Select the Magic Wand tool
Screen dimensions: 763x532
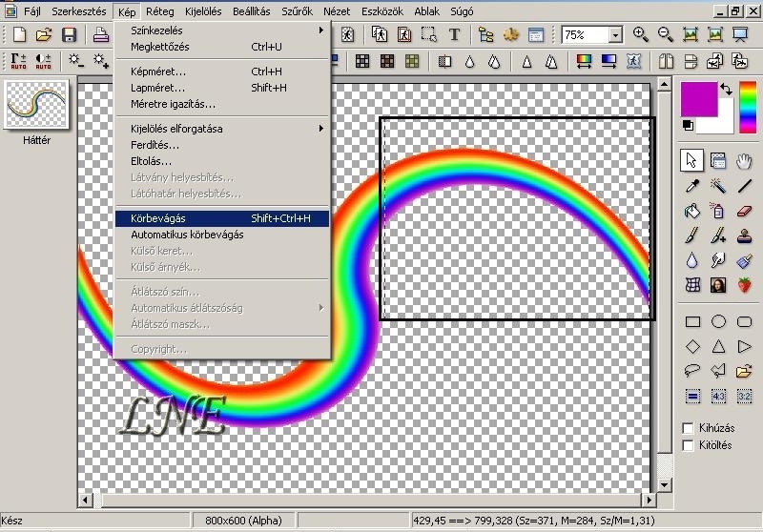(x=718, y=187)
